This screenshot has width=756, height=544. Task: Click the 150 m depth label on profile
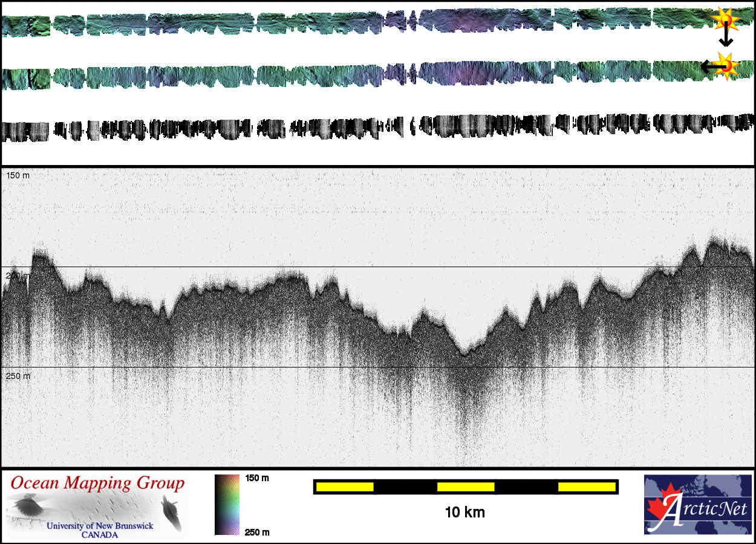click(x=18, y=175)
